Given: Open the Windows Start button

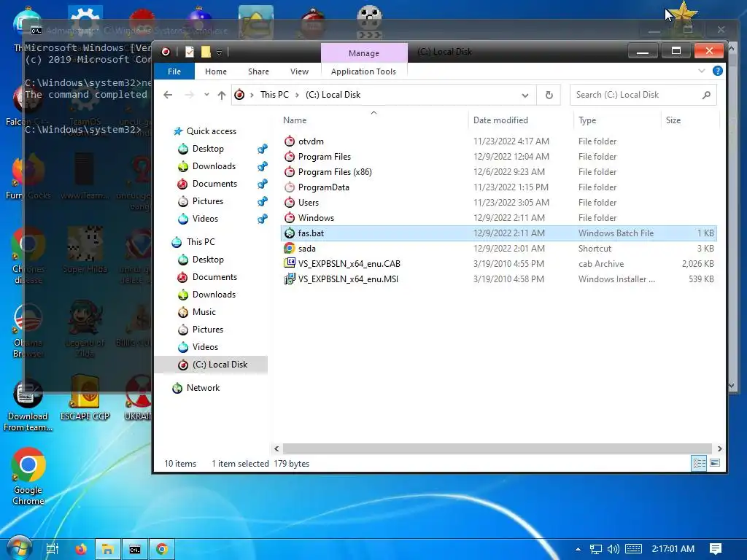Looking at the screenshot, I should [x=20, y=549].
